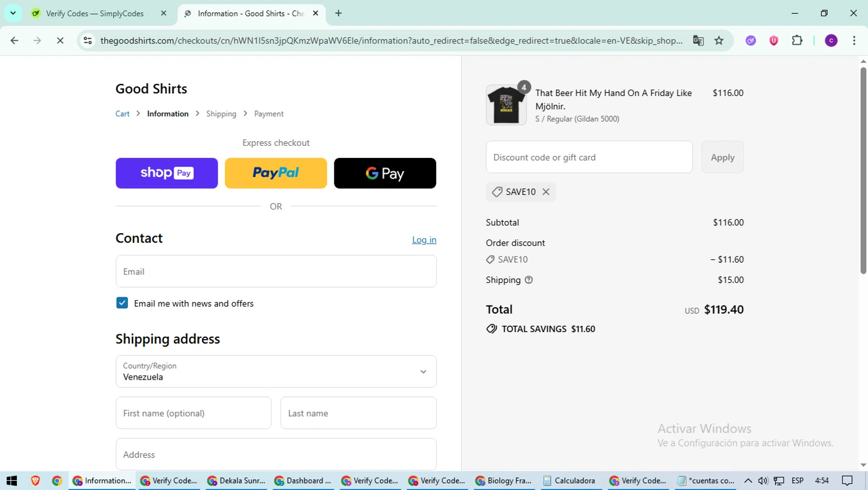Open the pinned Chrome taskbar icon
Viewport: 868px width, 490px height.
(57, 481)
